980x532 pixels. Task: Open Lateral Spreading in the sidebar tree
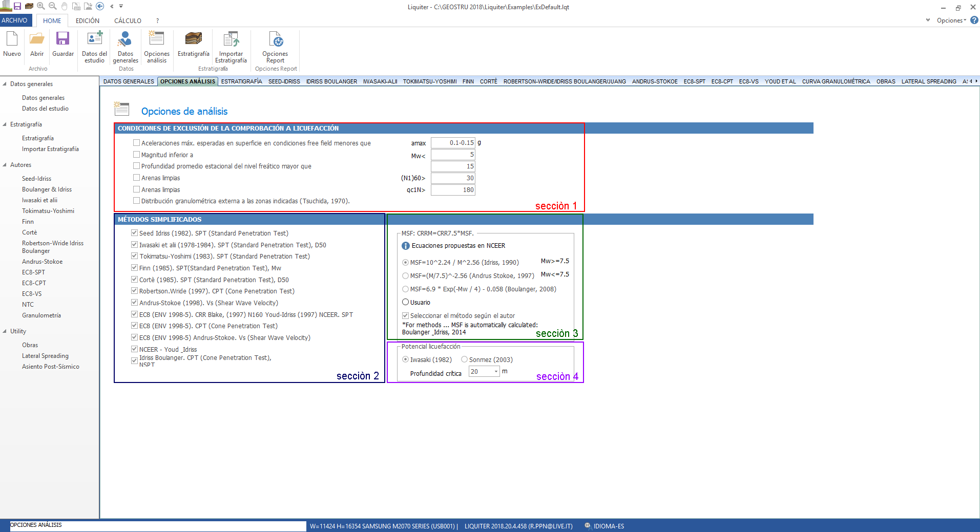point(45,356)
